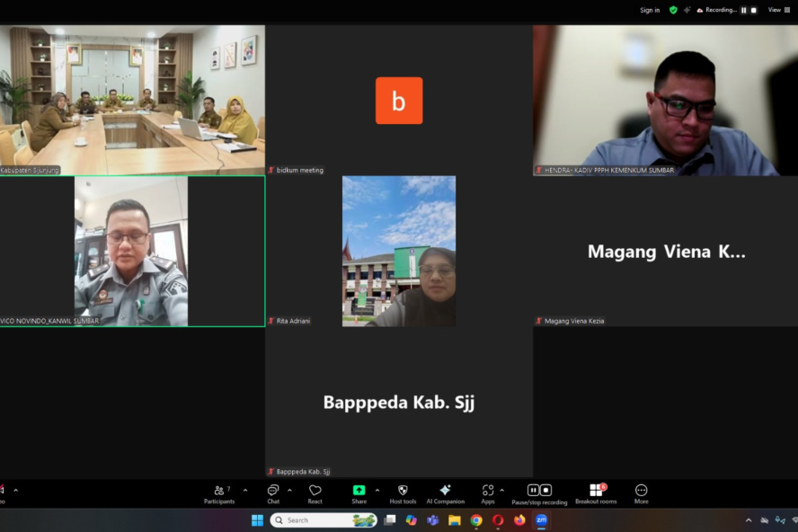Image resolution: width=798 pixels, height=532 pixels.
Task: Click the green encryption shield icon
Action: (x=673, y=10)
